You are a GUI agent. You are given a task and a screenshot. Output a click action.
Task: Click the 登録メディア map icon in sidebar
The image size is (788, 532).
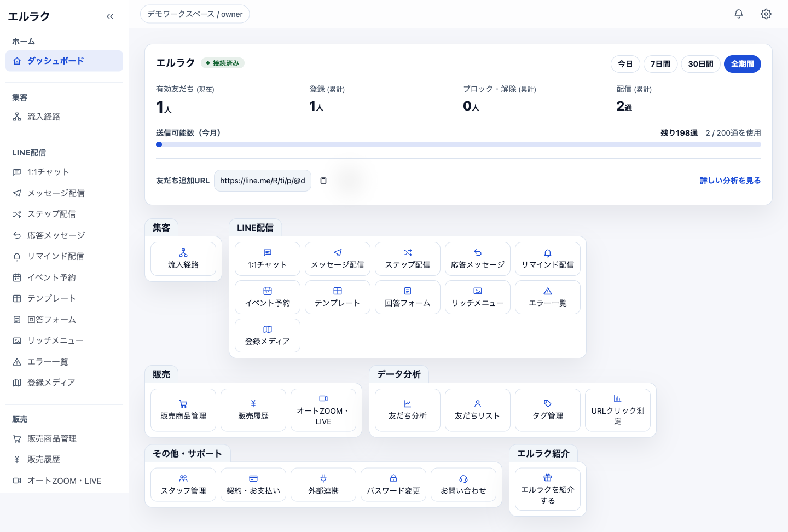tap(17, 383)
